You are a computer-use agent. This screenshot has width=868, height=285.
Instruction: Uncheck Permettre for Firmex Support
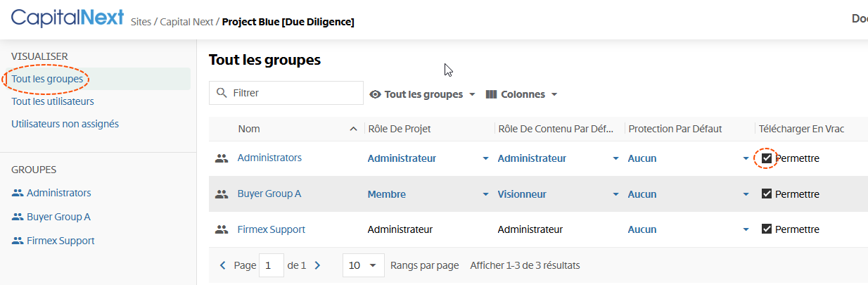click(x=767, y=229)
